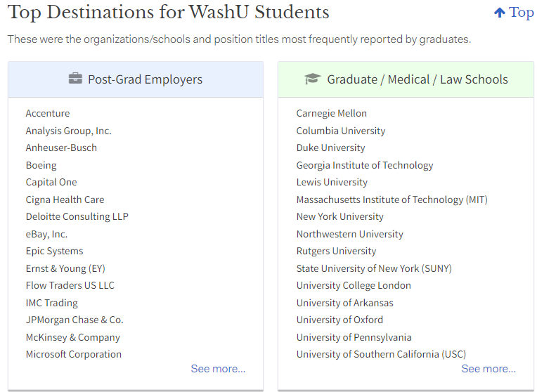Viewport: 537px width, 392px height.
Task: Choose McKinsey & Company entry
Action: pyautogui.click(x=73, y=338)
